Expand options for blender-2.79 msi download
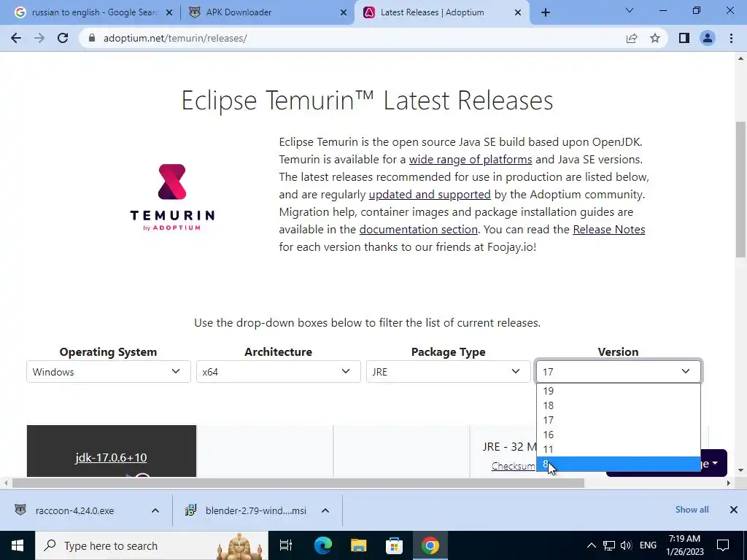Viewport: 747px width, 560px height. point(325,510)
